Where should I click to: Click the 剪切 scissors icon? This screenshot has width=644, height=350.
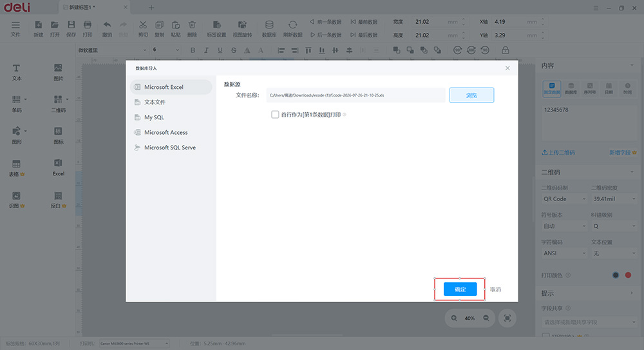pos(143,28)
